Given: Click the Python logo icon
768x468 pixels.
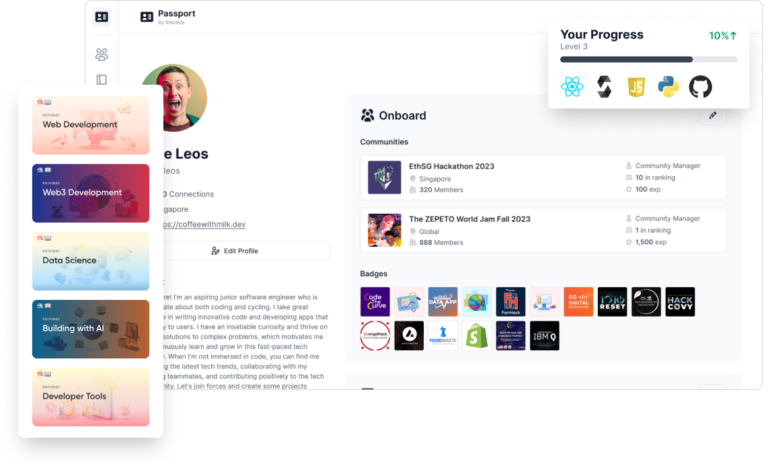Looking at the screenshot, I should point(668,87).
